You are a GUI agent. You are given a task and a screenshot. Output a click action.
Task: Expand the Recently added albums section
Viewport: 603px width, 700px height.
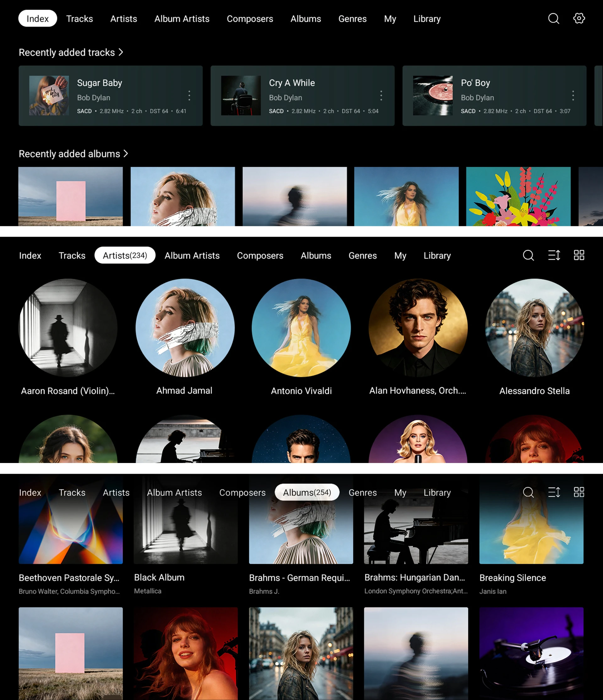click(x=73, y=154)
